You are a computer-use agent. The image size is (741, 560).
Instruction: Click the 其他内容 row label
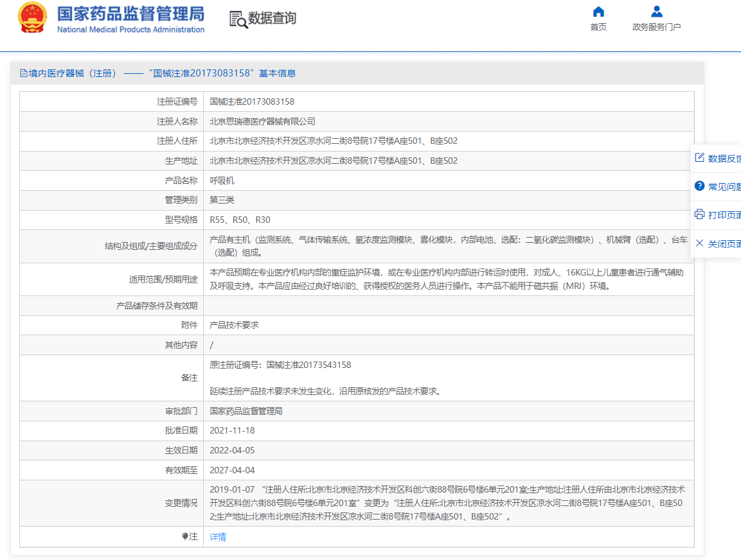tap(181, 345)
